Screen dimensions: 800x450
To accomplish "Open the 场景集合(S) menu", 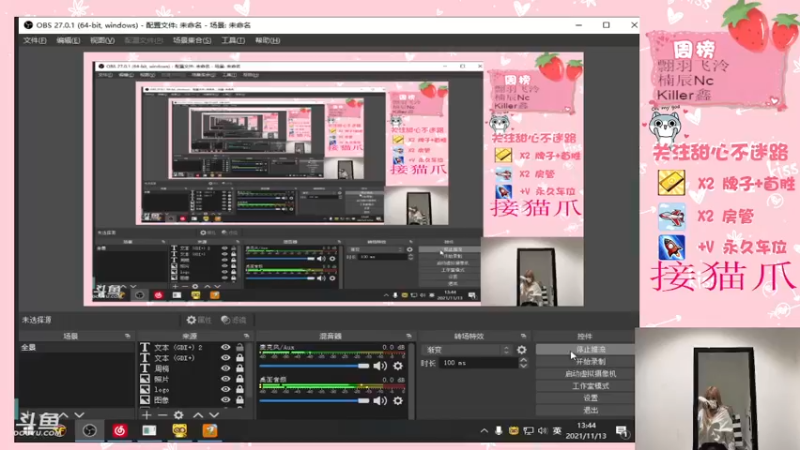I will point(192,40).
